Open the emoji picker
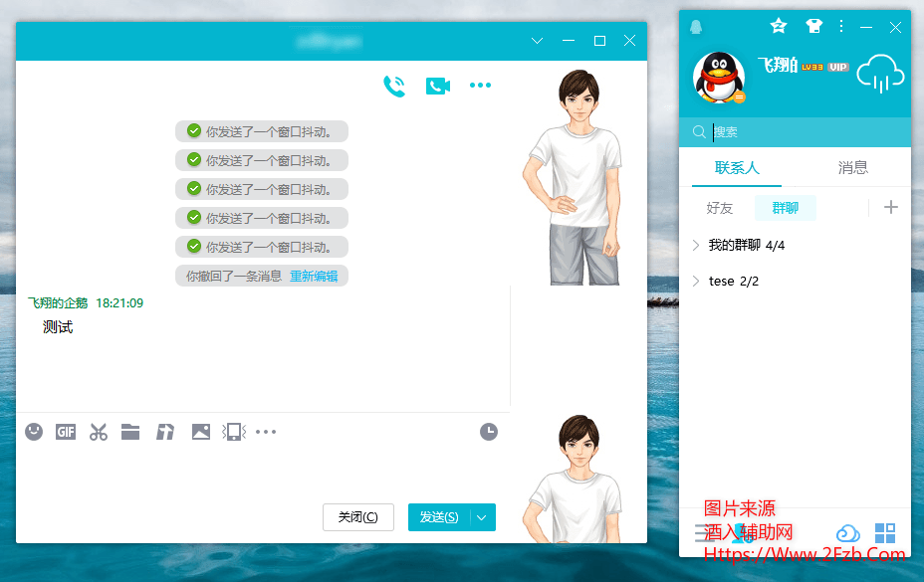 tap(34, 432)
